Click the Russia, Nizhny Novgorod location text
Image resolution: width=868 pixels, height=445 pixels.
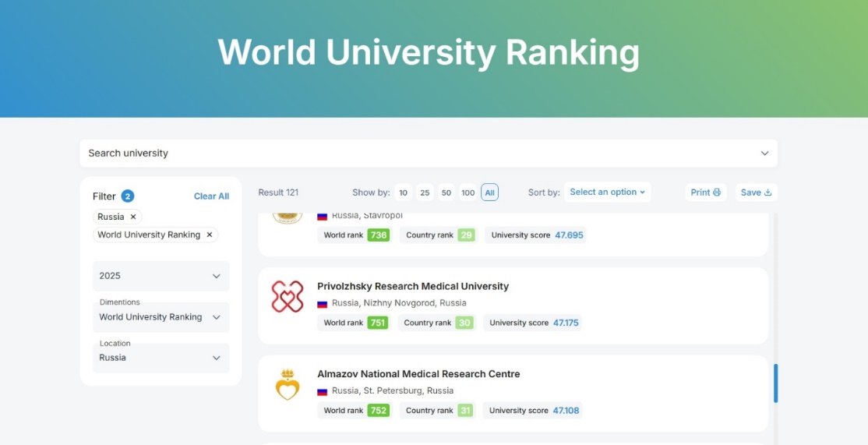[x=399, y=302]
